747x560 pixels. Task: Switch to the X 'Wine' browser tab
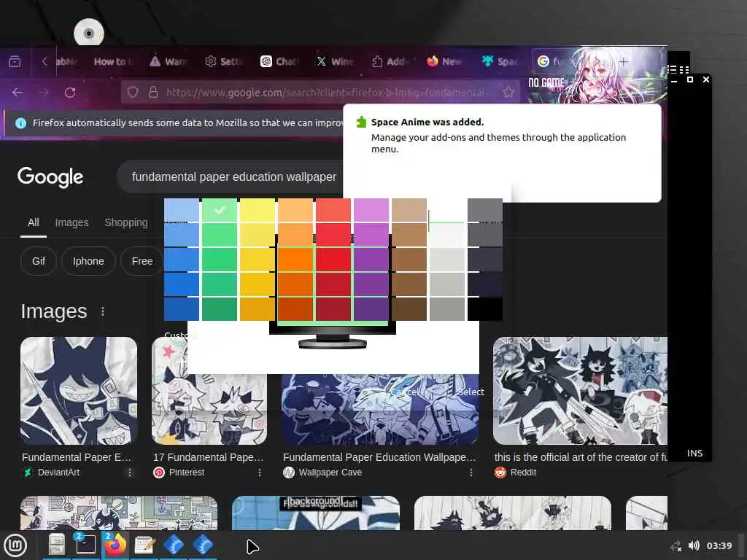(335, 61)
